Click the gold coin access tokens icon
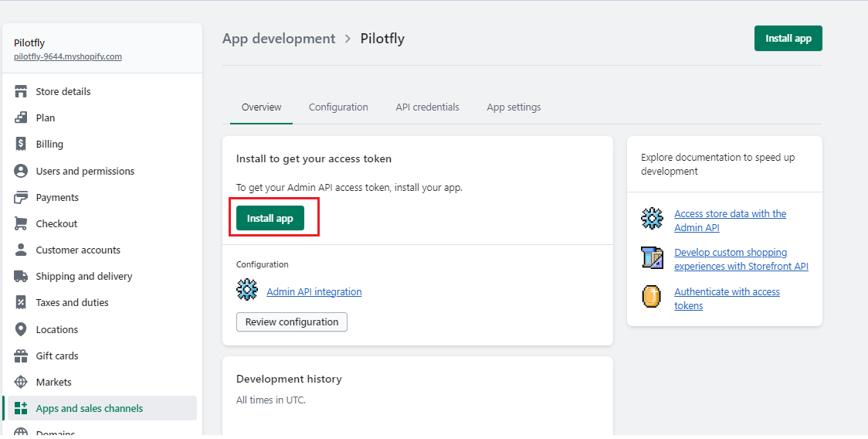The height and width of the screenshot is (439, 868). point(653,298)
